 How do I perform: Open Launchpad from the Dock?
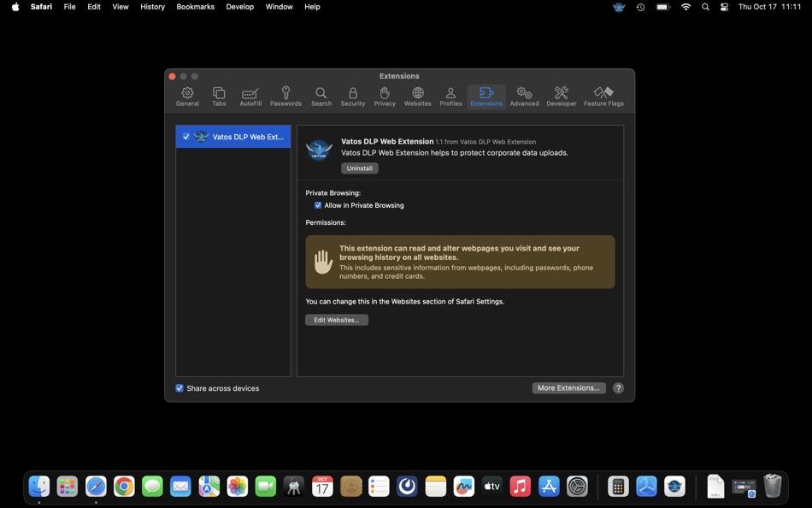click(68, 487)
